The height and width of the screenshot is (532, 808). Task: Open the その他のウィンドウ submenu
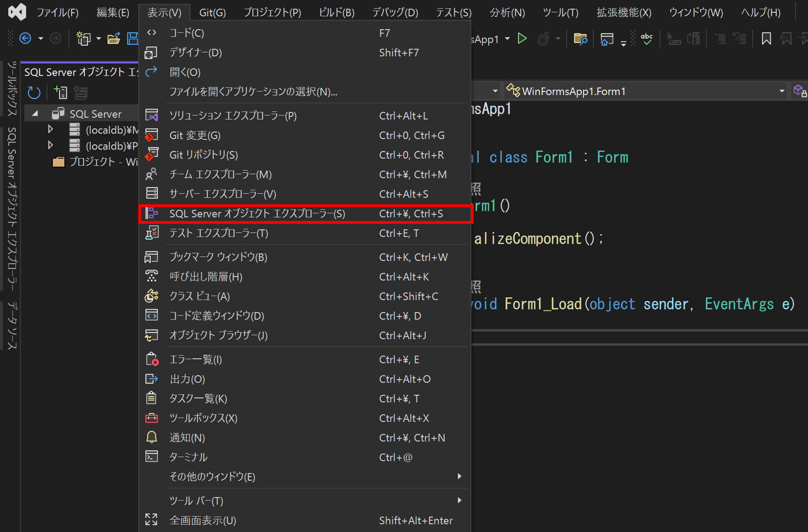click(x=305, y=476)
